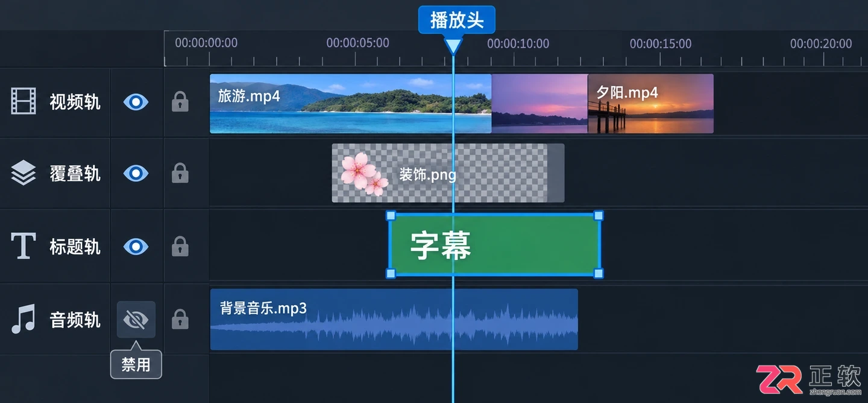Click ruler at 00:00:00:00 mark
The width and height of the screenshot is (868, 403).
(x=206, y=43)
